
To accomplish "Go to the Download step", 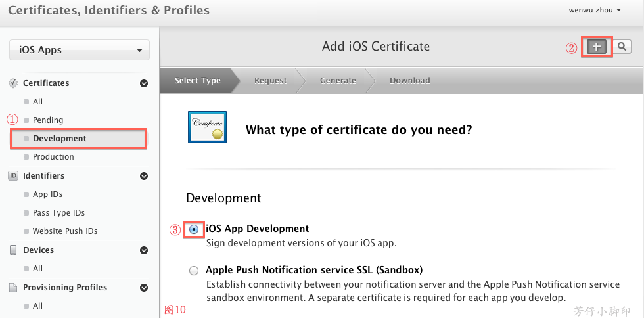I will [x=410, y=81].
